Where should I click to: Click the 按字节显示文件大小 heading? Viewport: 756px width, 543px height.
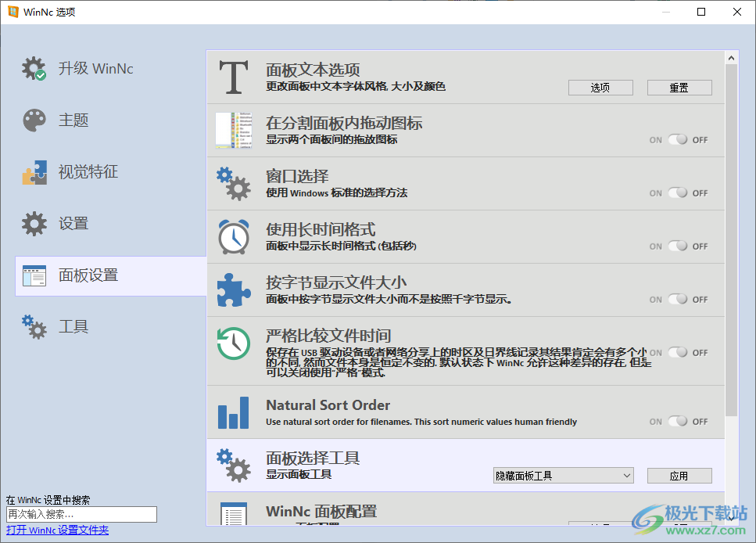pyautogui.click(x=336, y=282)
